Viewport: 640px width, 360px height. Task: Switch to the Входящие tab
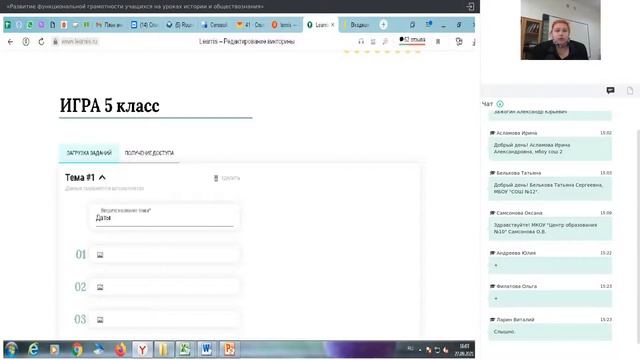click(x=357, y=25)
